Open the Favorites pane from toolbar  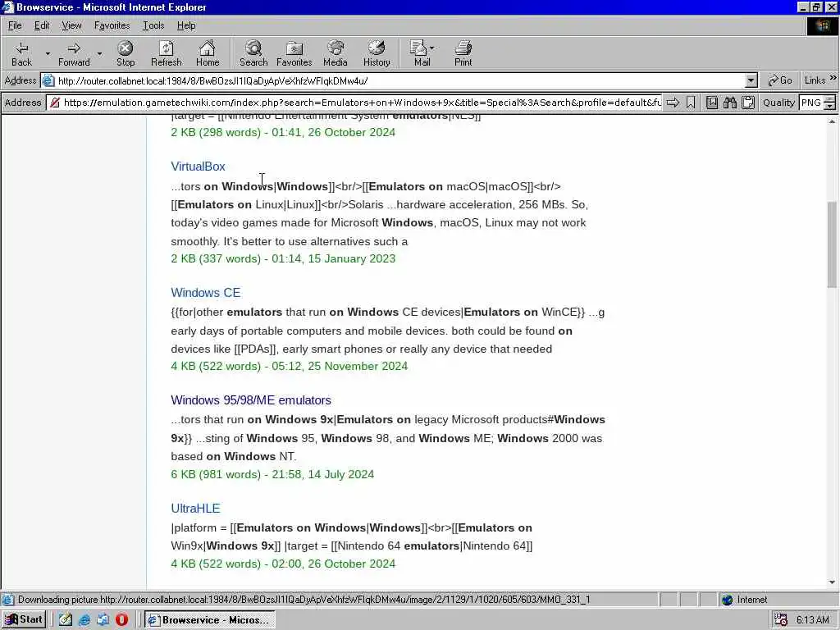point(294,53)
